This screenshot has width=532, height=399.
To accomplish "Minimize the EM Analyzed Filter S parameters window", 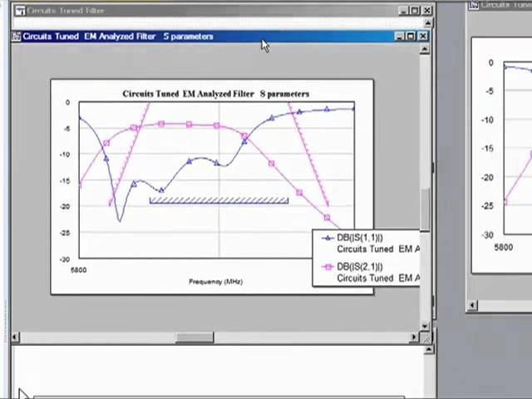I will point(400,36).
